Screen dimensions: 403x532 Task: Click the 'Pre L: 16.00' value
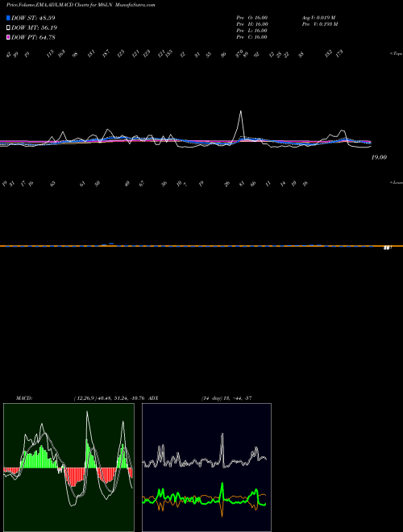point(252,31)
